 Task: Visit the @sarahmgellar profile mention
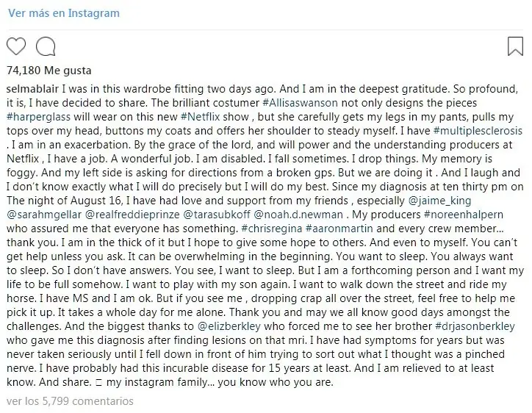(x=44, y=215)
